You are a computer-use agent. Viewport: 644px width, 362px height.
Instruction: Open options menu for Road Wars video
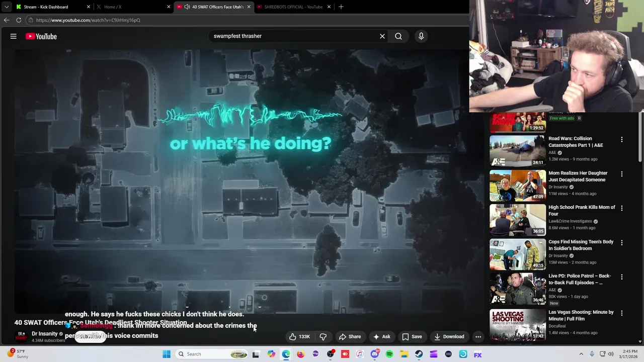click(621, 139)
